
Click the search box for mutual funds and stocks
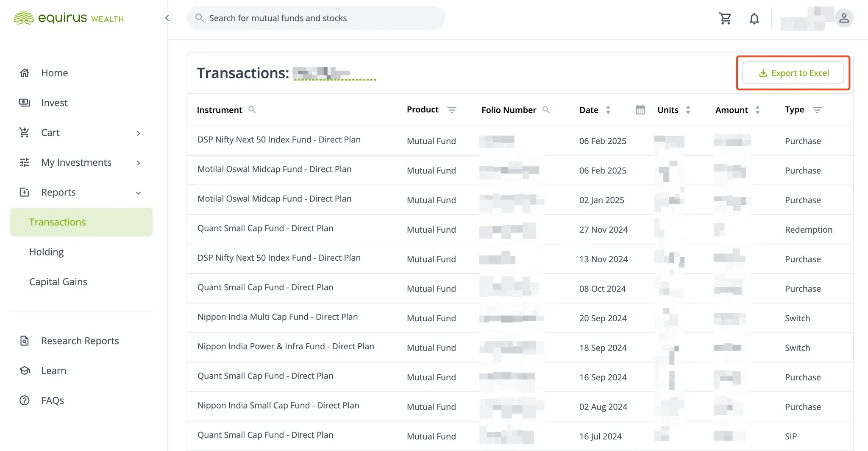(316, 18)
